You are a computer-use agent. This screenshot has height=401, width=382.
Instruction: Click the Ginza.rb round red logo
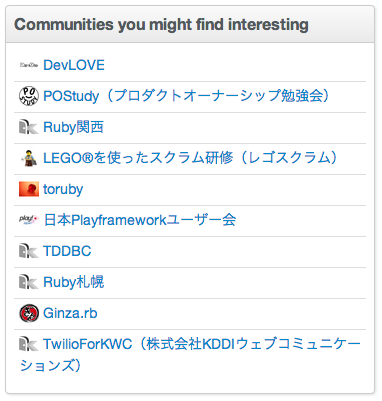click(x=29, y=313)
